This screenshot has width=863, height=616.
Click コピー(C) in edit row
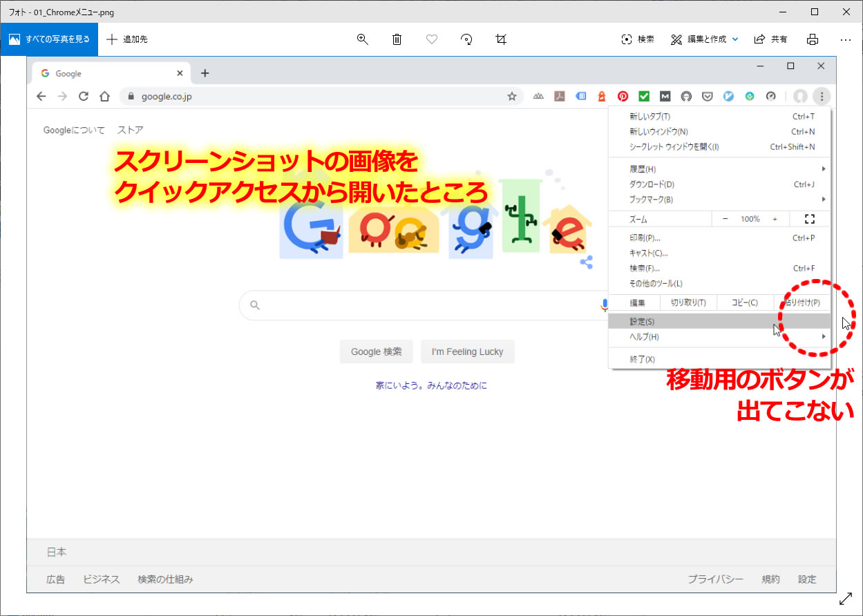[x=744, y=303]
